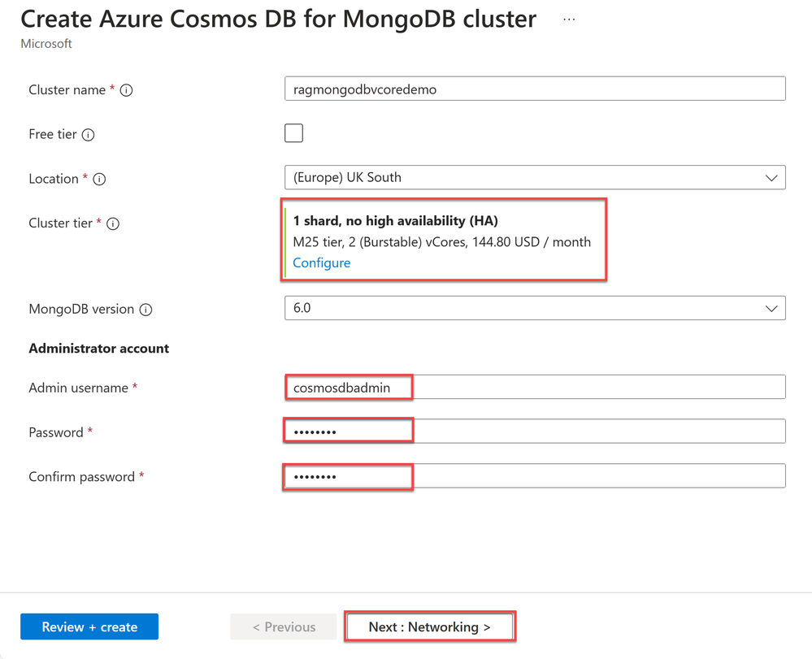Open the ellipsis menu beside the page title
The height and width of the screenshot is (659, 812).
point(569,20)
